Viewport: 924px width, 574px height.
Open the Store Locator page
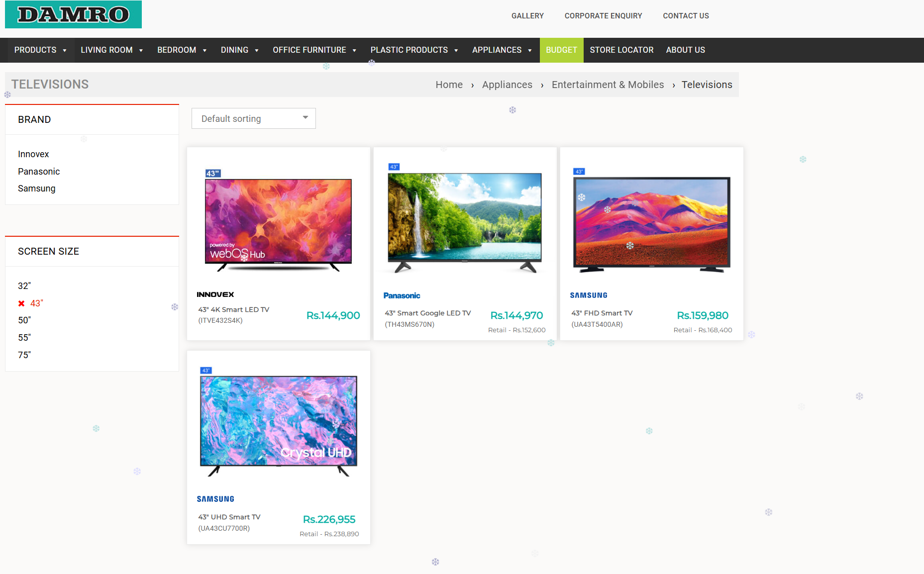pyautogui.click(x=621, y=50)
